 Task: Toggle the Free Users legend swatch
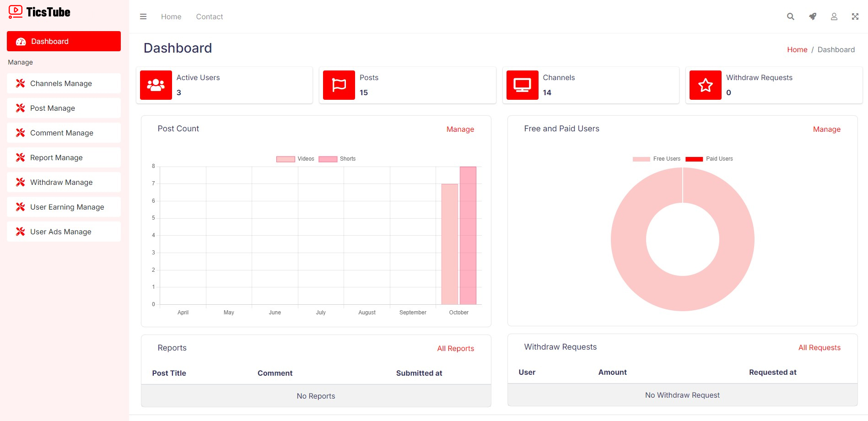tap(641, 159)
